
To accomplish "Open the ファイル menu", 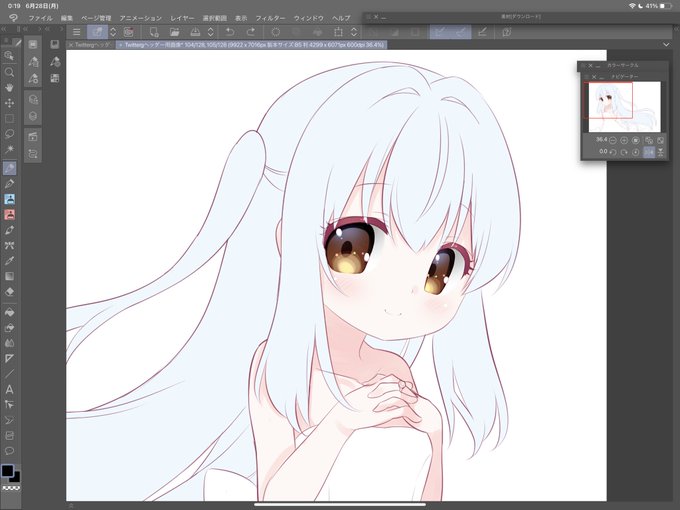I will click(40, 18).
